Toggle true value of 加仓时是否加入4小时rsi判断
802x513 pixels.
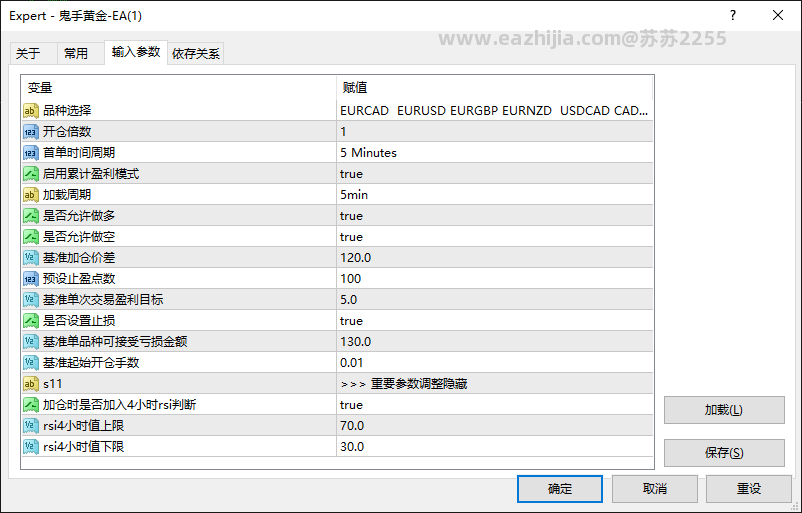click(495, 405)
